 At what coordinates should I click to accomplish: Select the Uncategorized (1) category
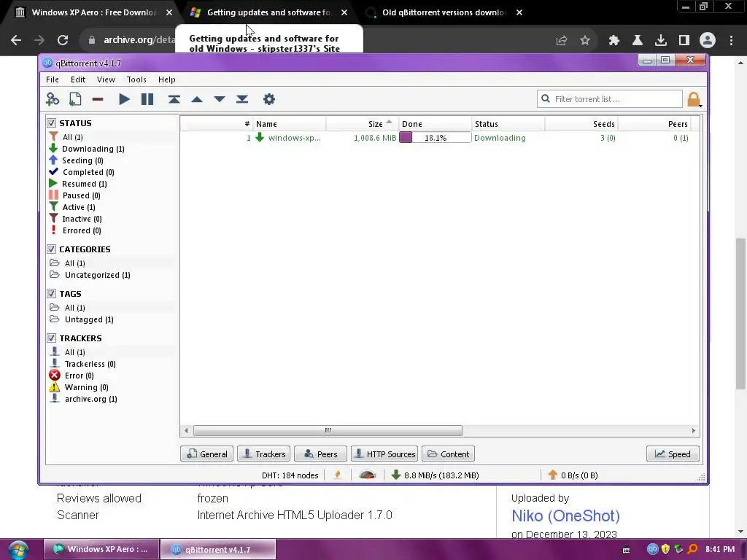coord(98,275)
